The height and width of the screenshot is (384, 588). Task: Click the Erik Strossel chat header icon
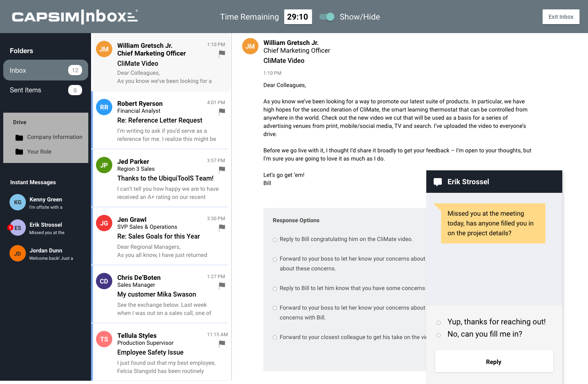pos(438,182)
